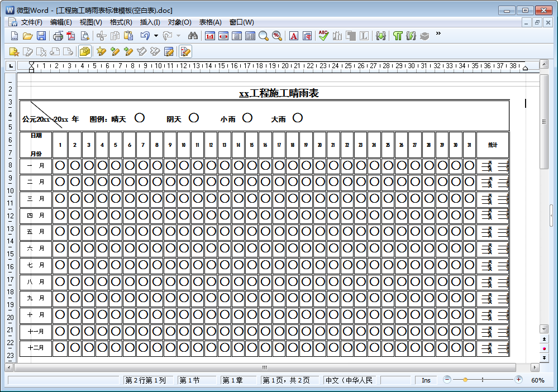Open the 窗口(W) menu
The image size is (558, 392).
[x=242, y=22]
